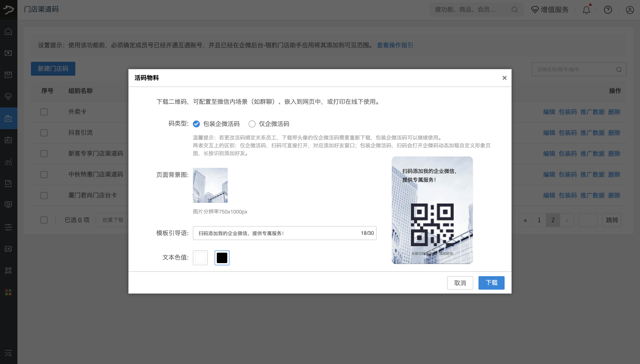Image resolution: width=640 pixels, height=364 pixels.
Task: Click 编辑 for the 外卖卡 row
Action: tap(549, 112)
